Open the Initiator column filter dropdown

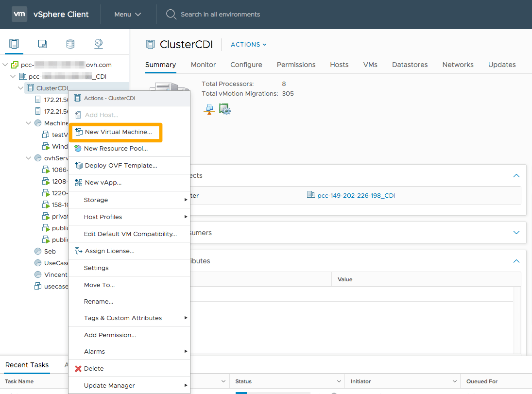(x=455, y=381)
